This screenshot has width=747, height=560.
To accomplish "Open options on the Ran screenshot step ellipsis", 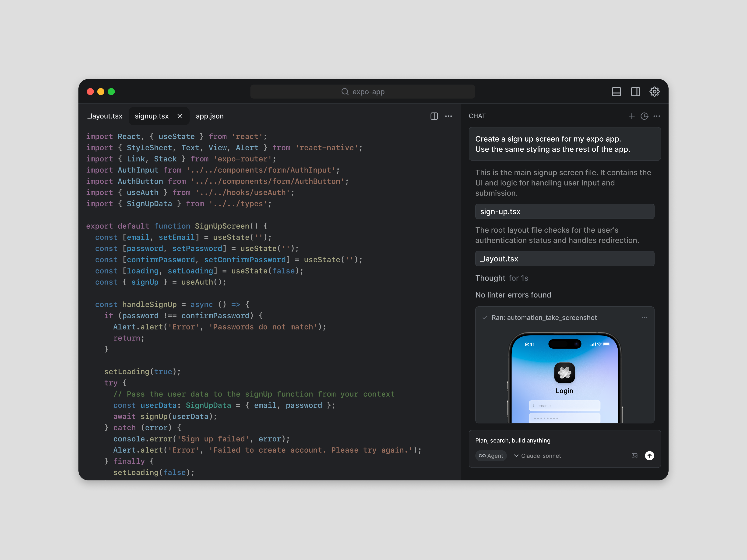I will pos(644,318).
